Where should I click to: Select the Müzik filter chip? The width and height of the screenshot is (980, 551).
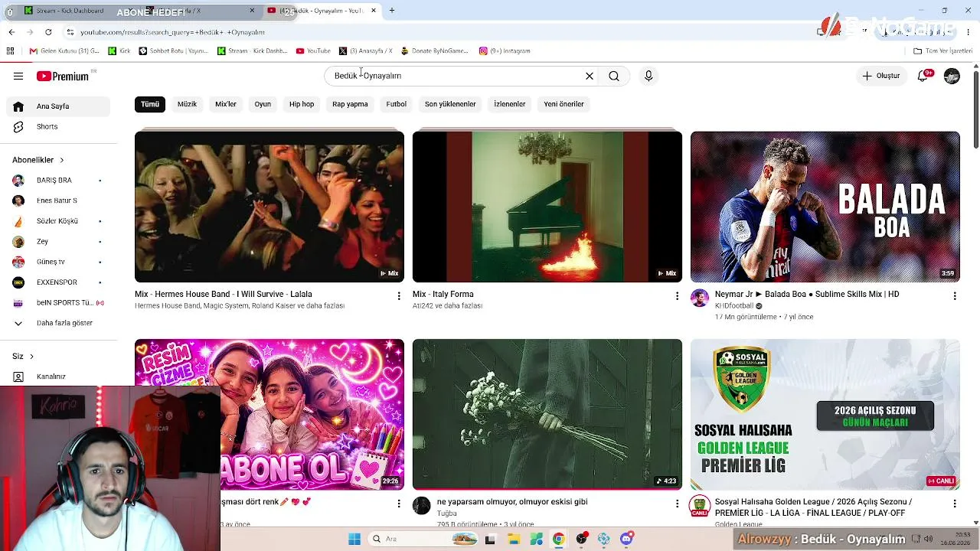coord(187,104)
